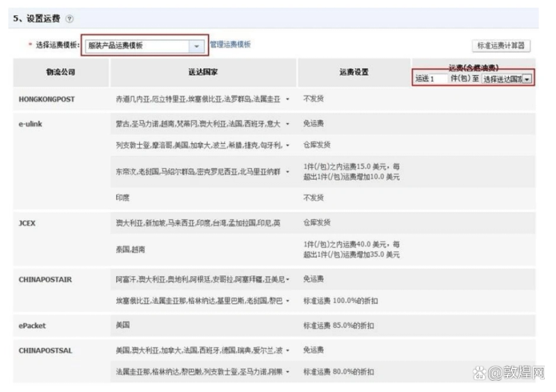Viewport: 556px width, 392px height.
Task: Open the 服装产品运费模板 template dropdown
Action: coord(197,46)
